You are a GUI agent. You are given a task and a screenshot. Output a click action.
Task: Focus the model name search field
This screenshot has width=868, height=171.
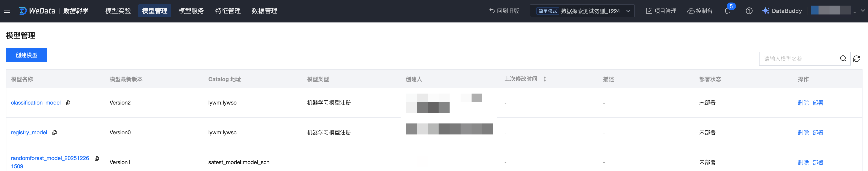(x=799, y=59)
